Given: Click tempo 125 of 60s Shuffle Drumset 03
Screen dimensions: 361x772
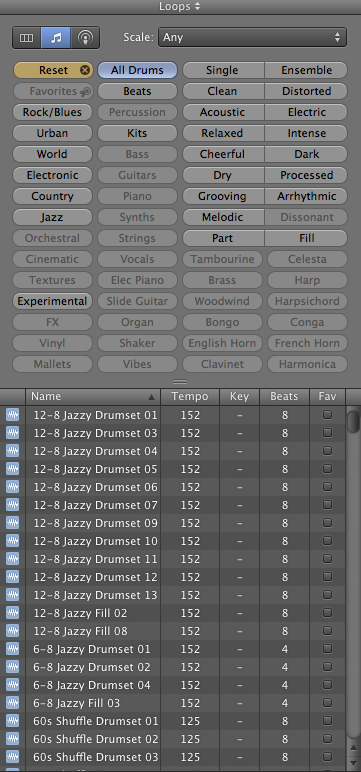Looking at the screenshot, I should (190, 757).
